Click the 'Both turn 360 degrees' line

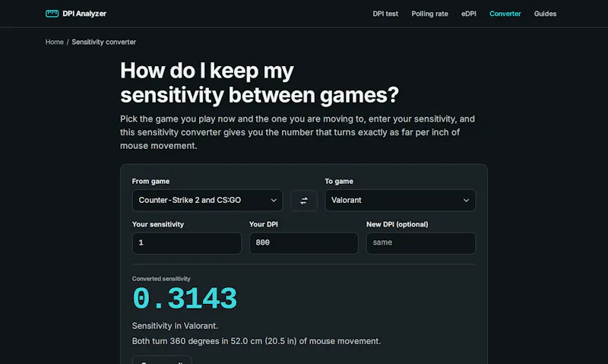coord(256,341)
